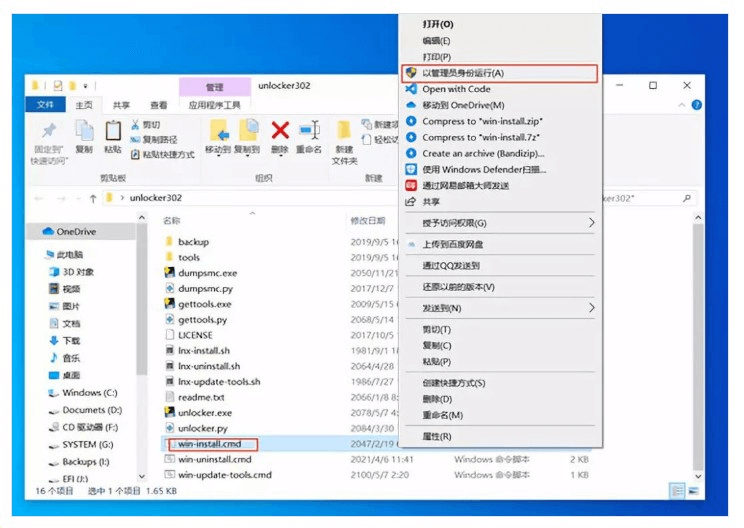Click the 修改日期 column header
The image size is (744, 528).
(368, 221)
